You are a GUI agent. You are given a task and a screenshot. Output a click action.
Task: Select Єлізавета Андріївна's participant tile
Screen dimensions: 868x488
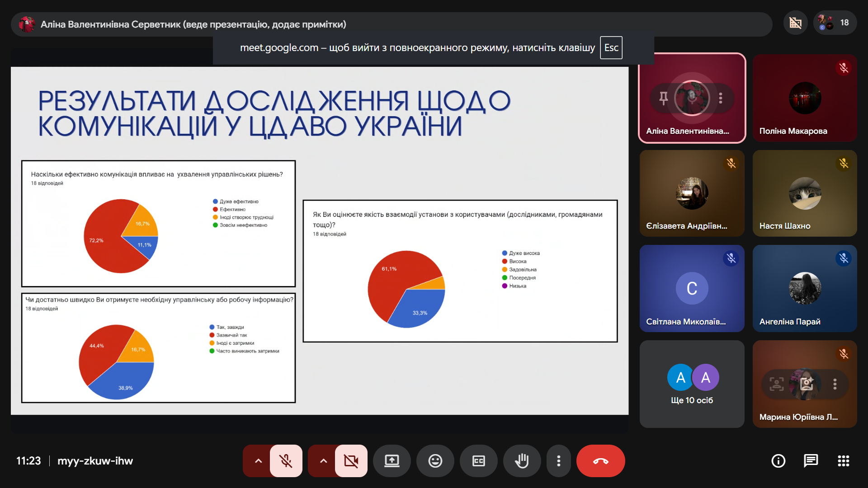click(x=692, y=193)
